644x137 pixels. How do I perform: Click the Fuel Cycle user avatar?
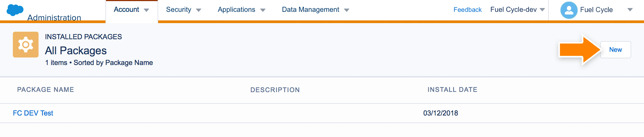click(569, 10)
